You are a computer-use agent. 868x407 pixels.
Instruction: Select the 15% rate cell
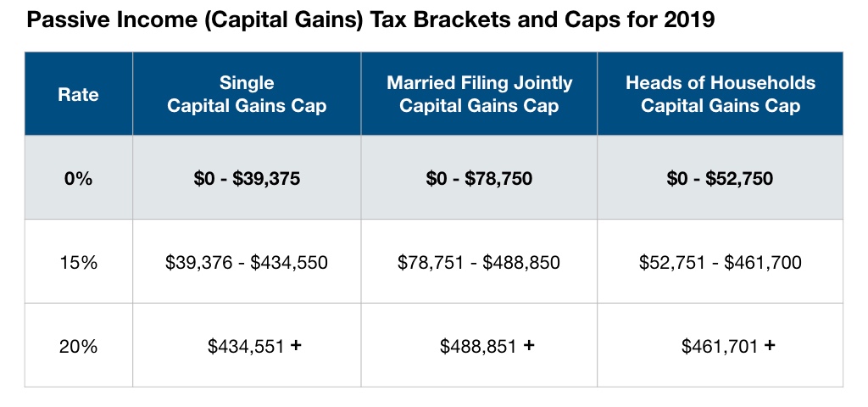78,263
